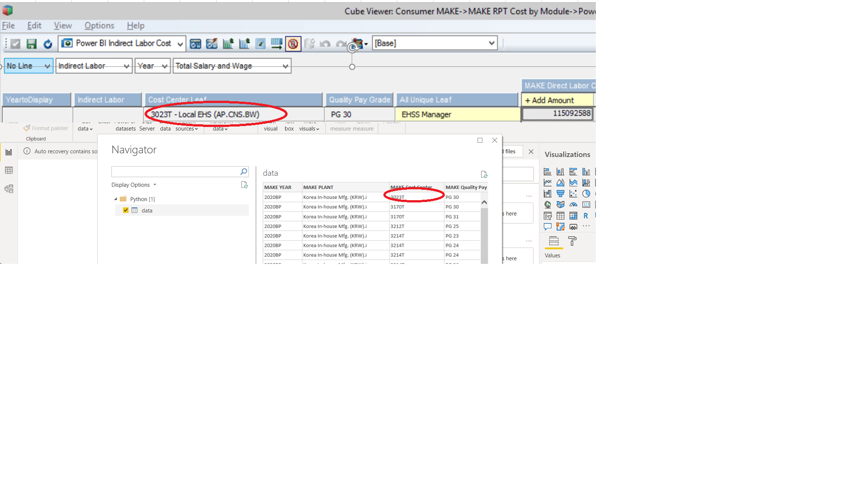Viewport: 868px width, 488px height.
Task: Click the Navigator search magnifier icon
Action: click(244, 172)
